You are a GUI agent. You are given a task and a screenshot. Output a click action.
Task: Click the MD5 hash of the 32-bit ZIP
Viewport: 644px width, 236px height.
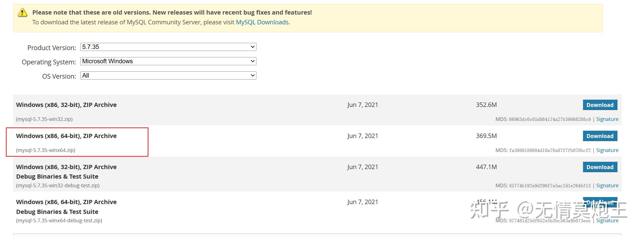coord(550,120)
